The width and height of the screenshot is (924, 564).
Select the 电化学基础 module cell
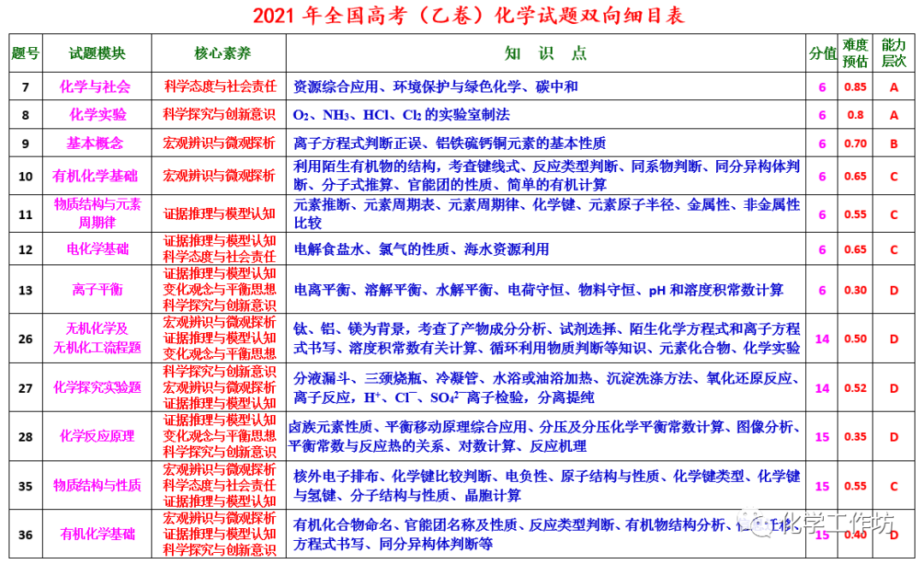(x=98, y=249)
